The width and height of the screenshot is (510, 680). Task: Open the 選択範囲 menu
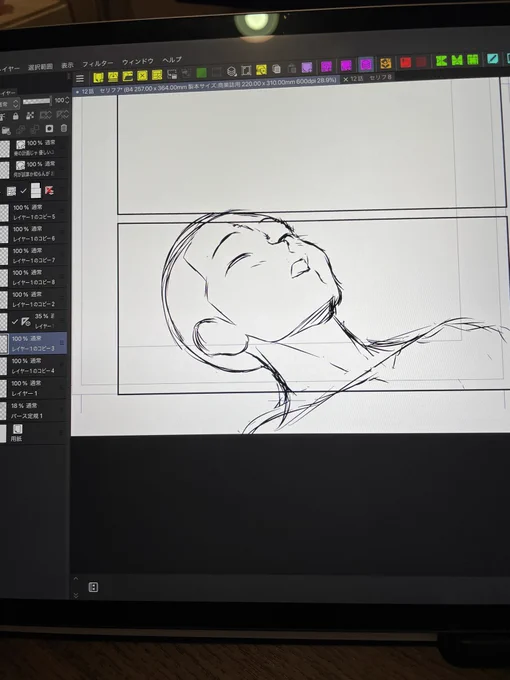pyautogui.click(x=40, y=67)
